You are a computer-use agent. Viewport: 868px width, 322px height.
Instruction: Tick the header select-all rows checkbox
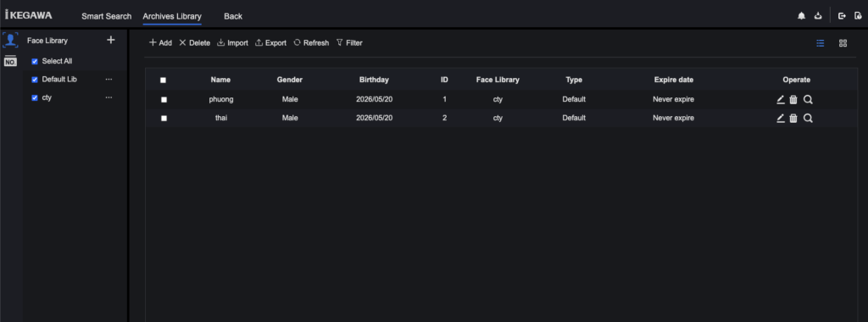point(164,80)
